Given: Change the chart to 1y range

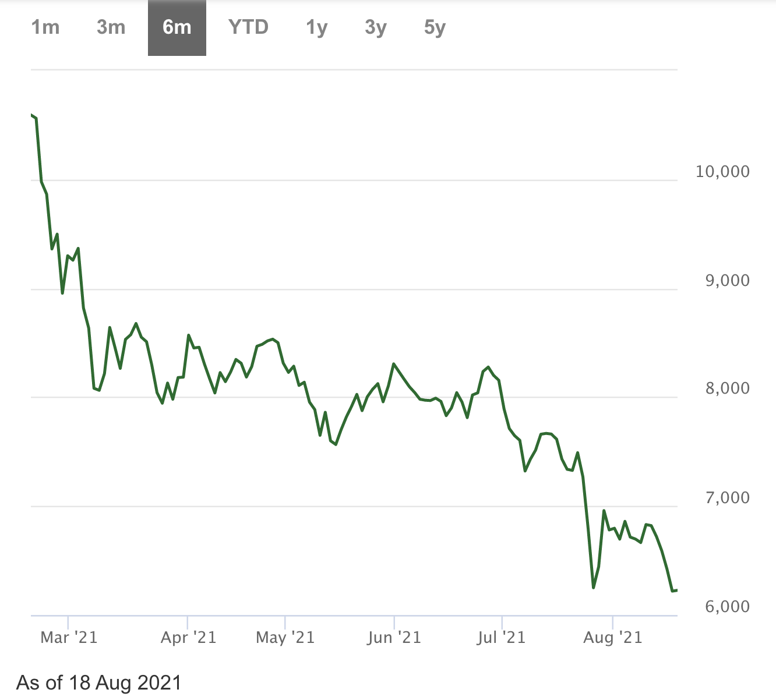Looking at the screenshot, I should coord(317,27).
